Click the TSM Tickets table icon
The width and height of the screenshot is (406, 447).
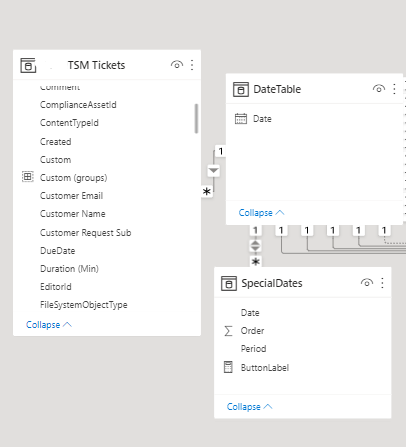click(x=28, y=65)
